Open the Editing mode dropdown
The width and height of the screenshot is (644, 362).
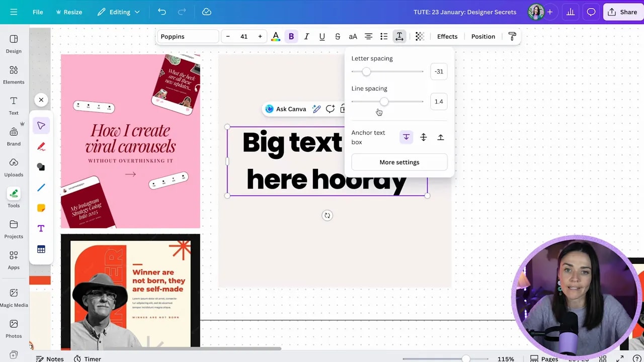coord(119,12)
